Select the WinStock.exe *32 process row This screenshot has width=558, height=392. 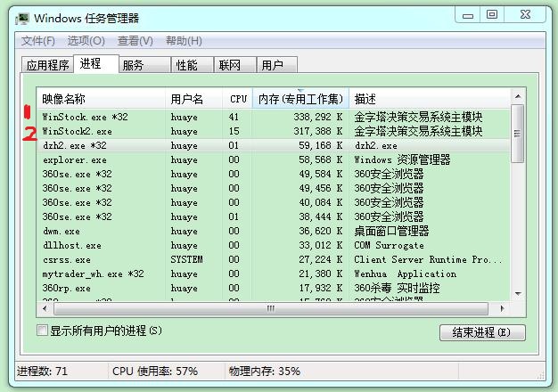point(86,117)
